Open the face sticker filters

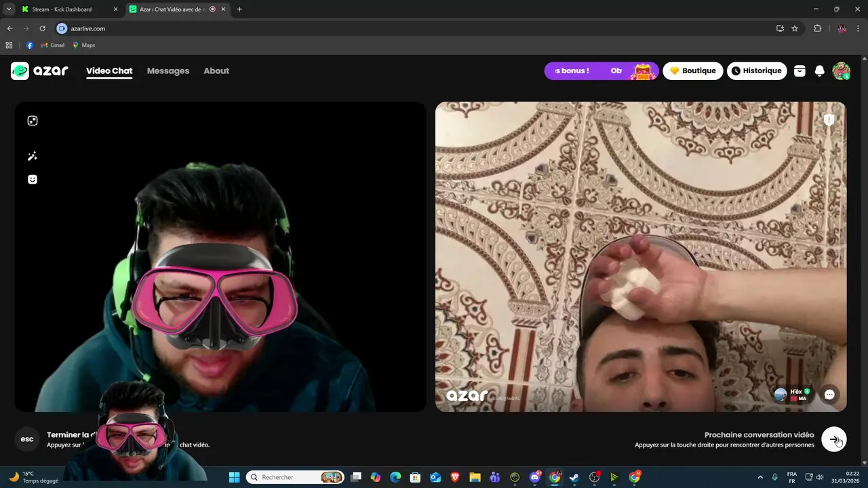(33, 180)
